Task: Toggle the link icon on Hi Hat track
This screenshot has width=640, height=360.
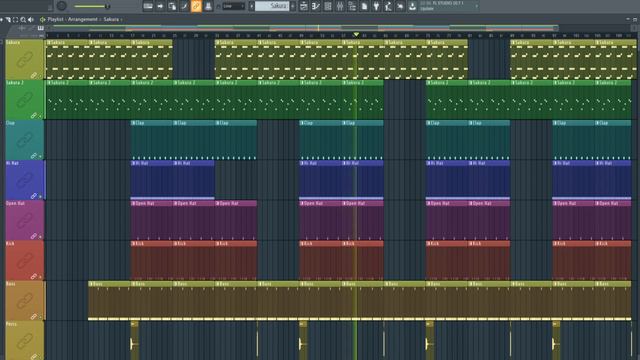Action: 34,196
